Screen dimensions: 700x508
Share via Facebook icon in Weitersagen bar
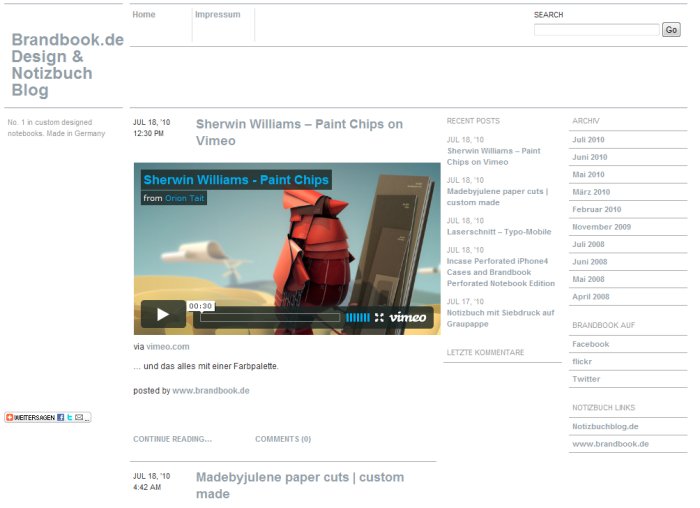point(60,417)
